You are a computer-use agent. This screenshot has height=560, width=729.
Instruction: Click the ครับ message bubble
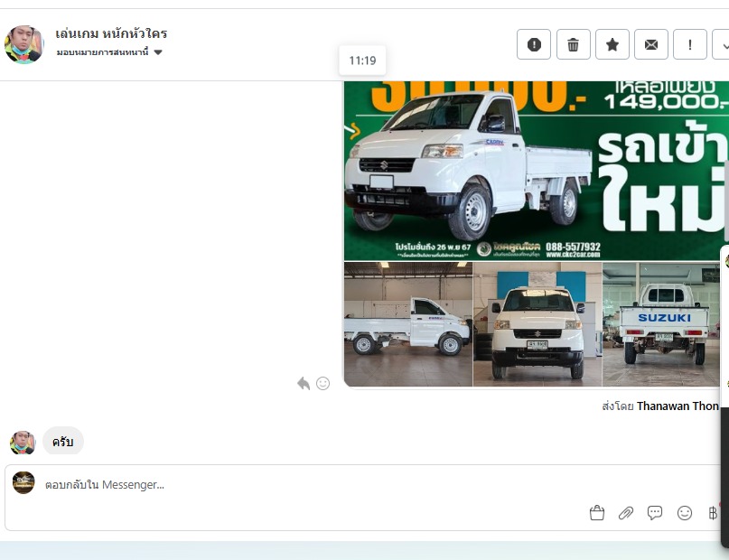coord(62,442)
